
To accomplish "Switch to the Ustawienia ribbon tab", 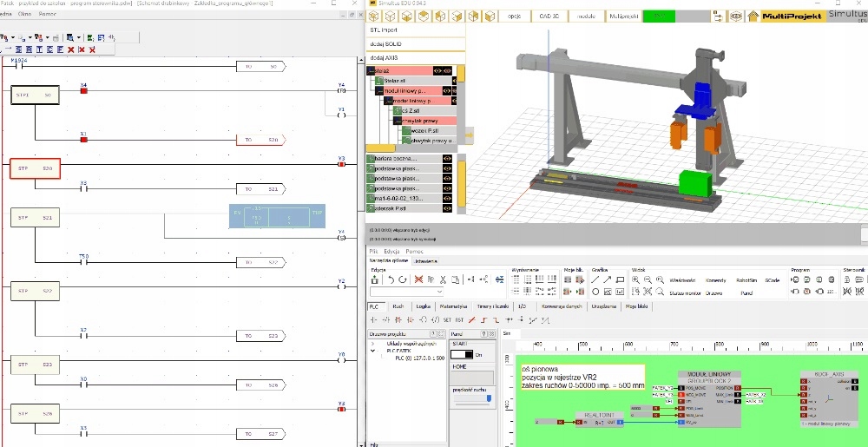I will 425,260.
